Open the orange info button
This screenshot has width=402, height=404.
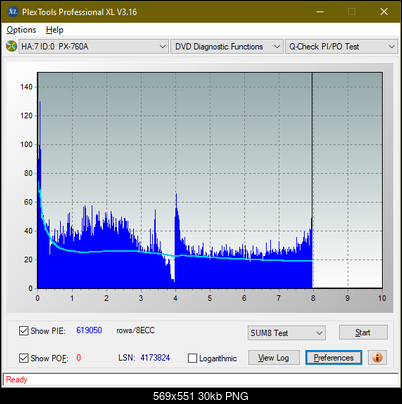click(377, 358)
